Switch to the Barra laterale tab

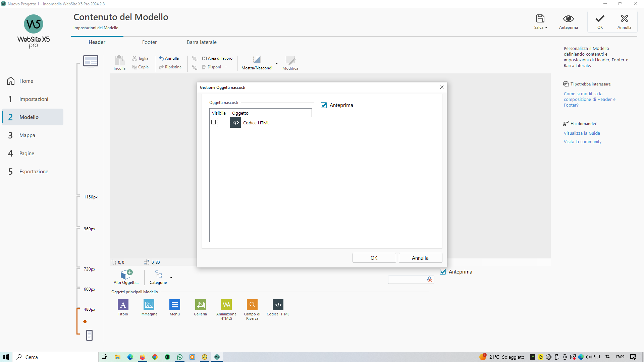click(202, 42)
